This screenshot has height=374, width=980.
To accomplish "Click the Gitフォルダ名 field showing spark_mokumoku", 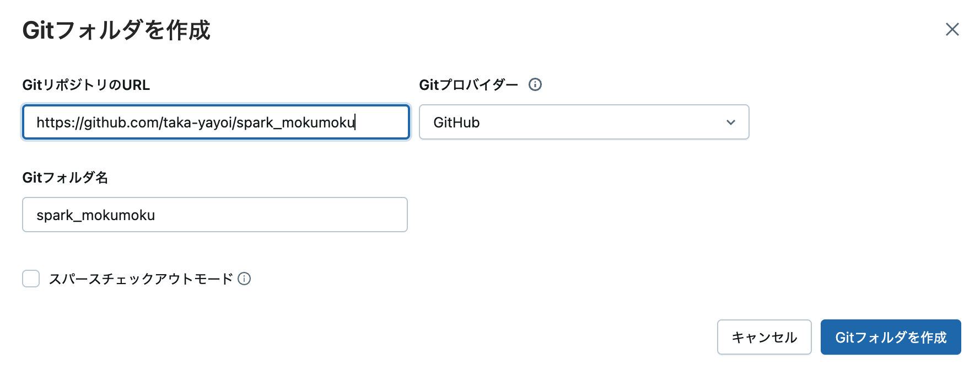I will (215, 215).
